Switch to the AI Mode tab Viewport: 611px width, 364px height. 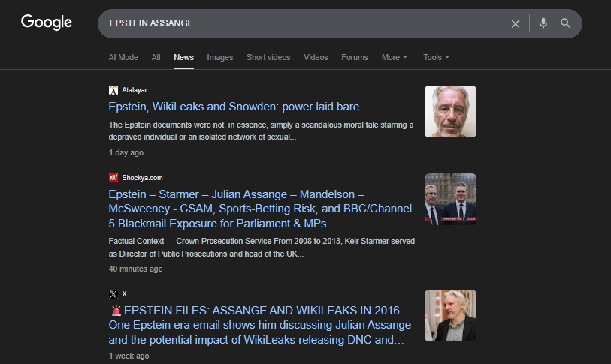(123, 57)
